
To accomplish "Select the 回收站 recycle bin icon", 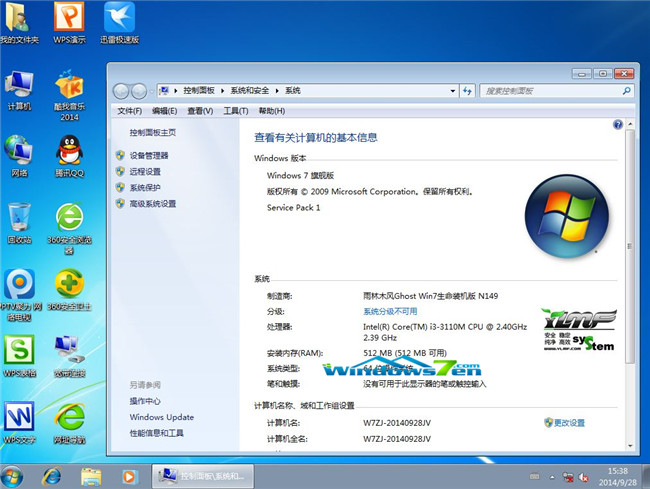I will pyautogui.click(x=19, y=223).
